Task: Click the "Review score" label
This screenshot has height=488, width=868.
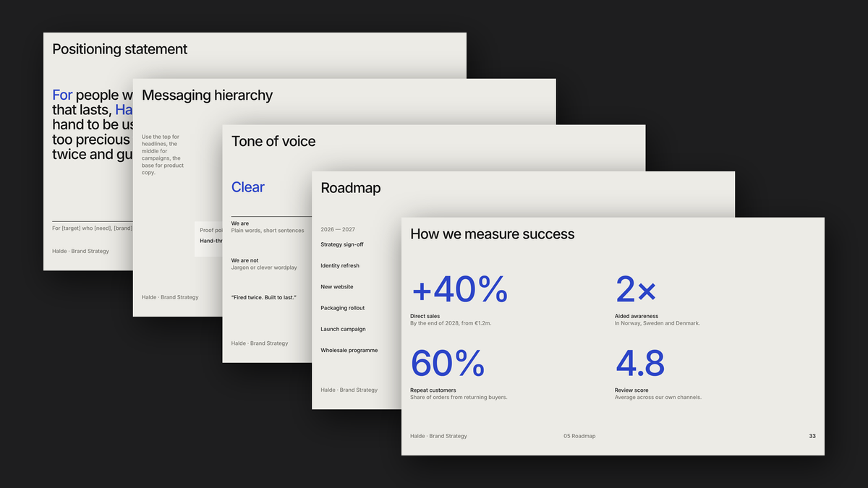Action: [x=631, y=390]
